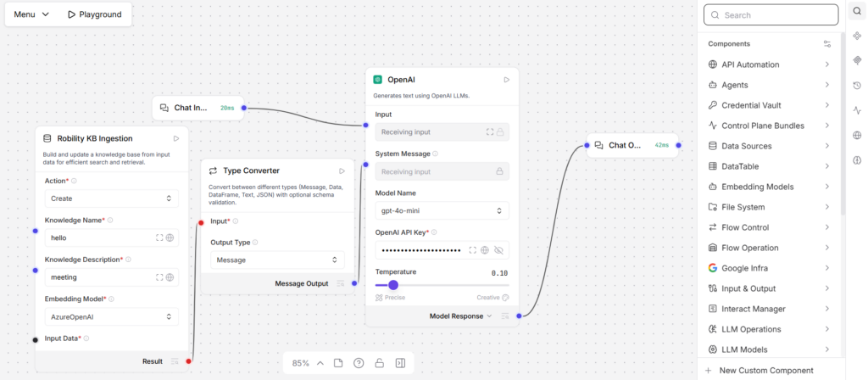
Task: Adjust the Temperature slider handle
Action: (x=393, y=285)
